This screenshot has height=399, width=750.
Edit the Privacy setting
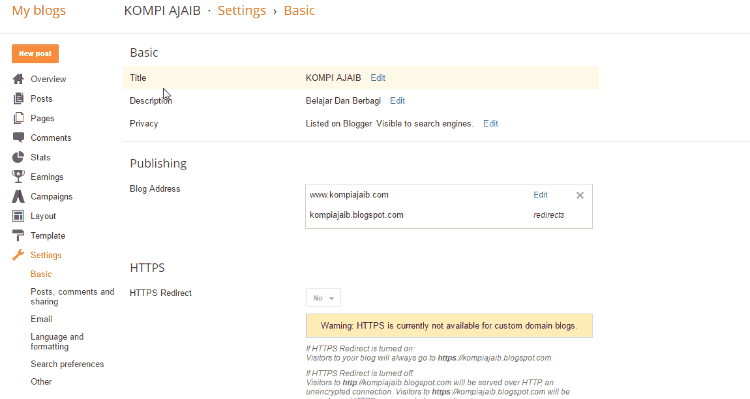tap(491, 123)
